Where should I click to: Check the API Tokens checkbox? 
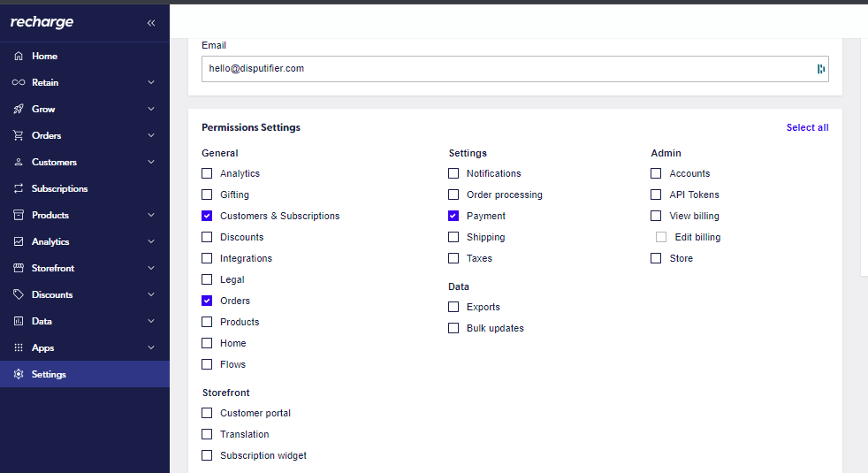point(656,195)
